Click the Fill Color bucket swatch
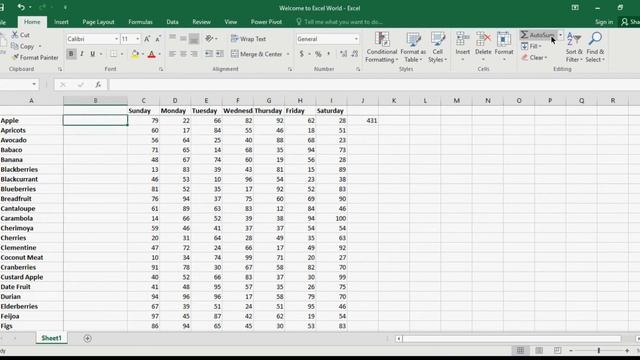 coord(135,54)
